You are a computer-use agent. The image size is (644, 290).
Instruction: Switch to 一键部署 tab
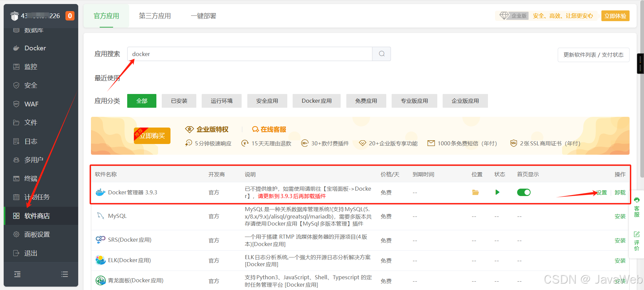pyautogui.click(x=203, y=16)
